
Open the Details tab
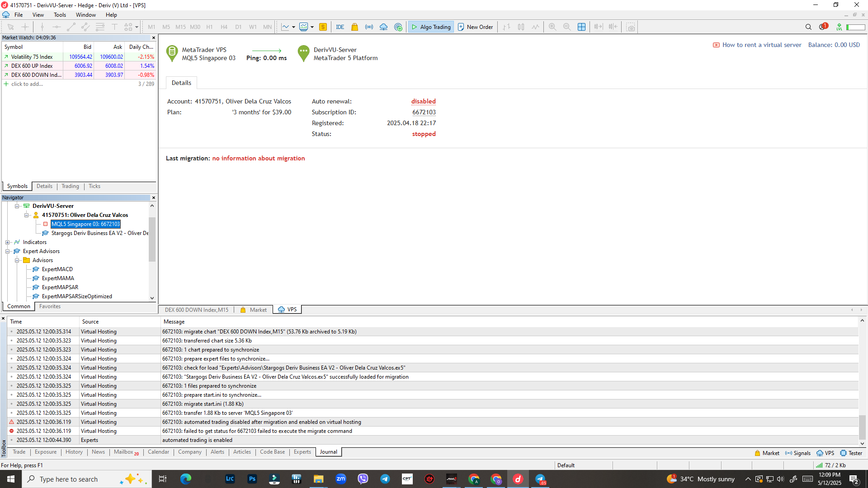pyautogui.click(x=181, y=83)
